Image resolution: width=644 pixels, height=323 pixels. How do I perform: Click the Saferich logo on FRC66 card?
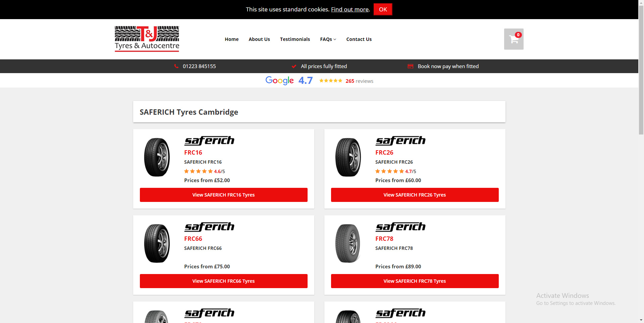click(209, 227)
